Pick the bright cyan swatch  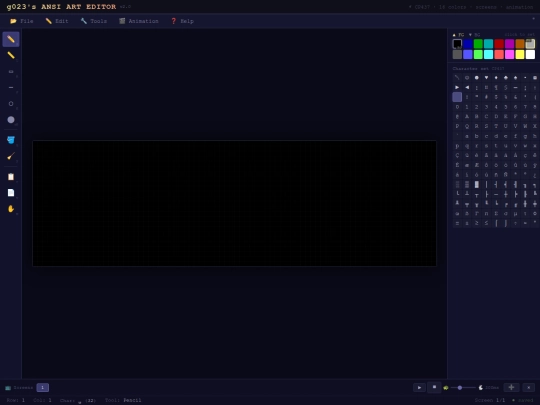pyautogui.click(x=488, y=54)
